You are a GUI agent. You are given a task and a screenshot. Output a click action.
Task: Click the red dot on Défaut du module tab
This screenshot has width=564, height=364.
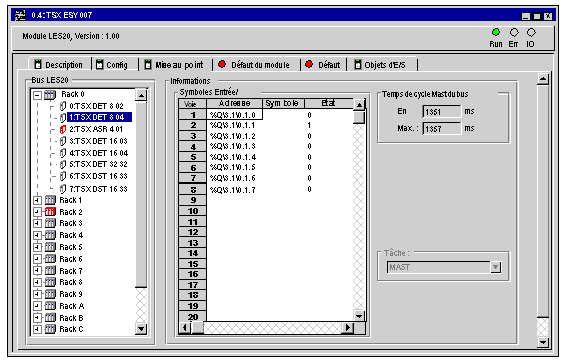pyautogui.click(x=222, y=64)
